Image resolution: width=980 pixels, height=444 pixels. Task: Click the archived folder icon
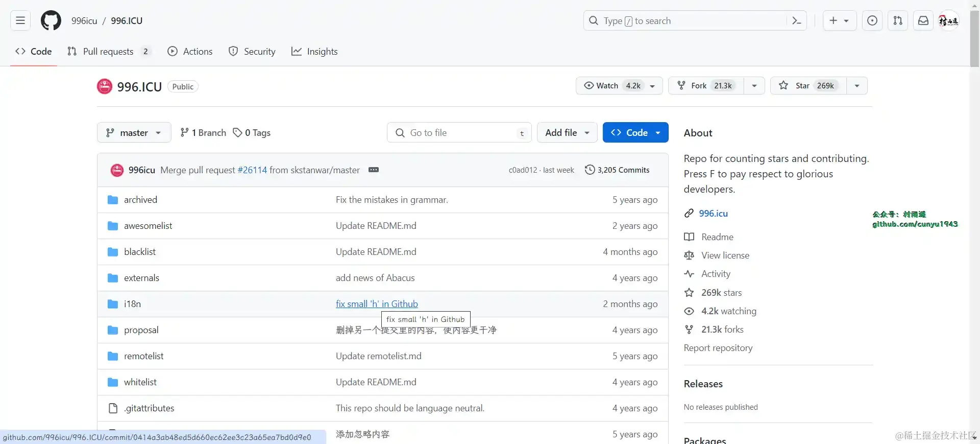tap(113, 200)
